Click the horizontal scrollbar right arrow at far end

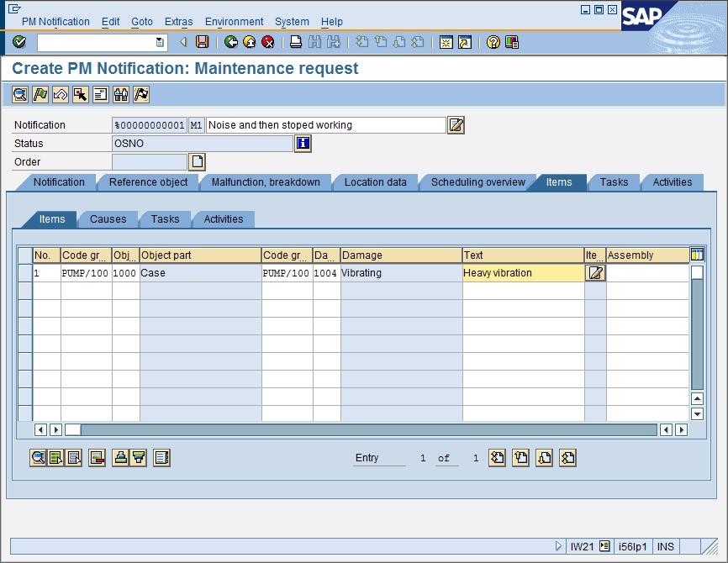[x=681, y=429]
